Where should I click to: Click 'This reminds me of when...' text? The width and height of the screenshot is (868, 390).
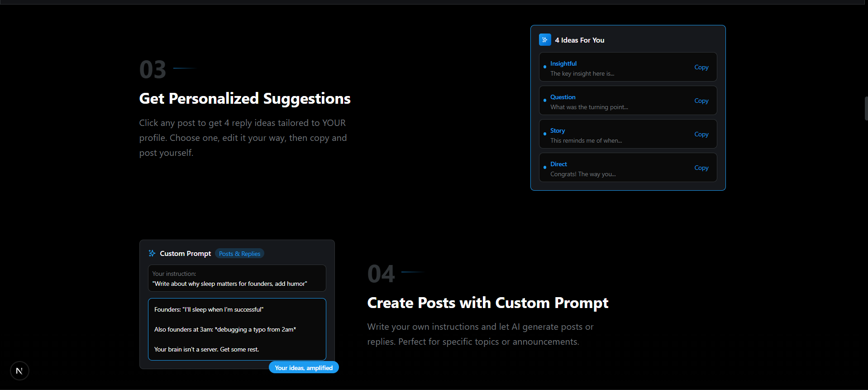pos(586,140)
